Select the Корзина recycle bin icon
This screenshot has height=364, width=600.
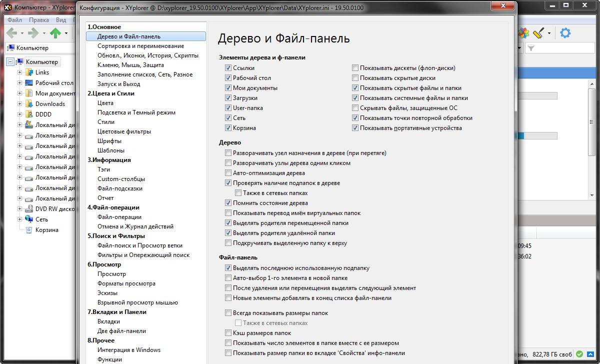(29, 230)
